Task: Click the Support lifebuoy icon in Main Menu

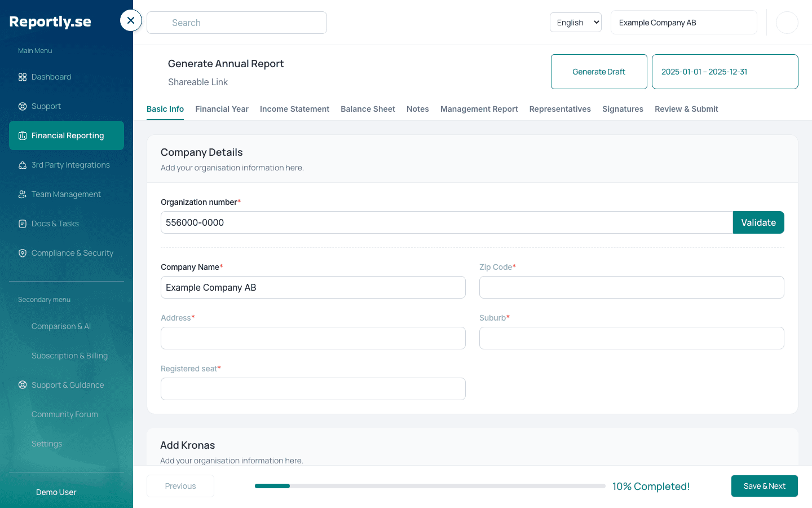Action: tap(23, 106)
